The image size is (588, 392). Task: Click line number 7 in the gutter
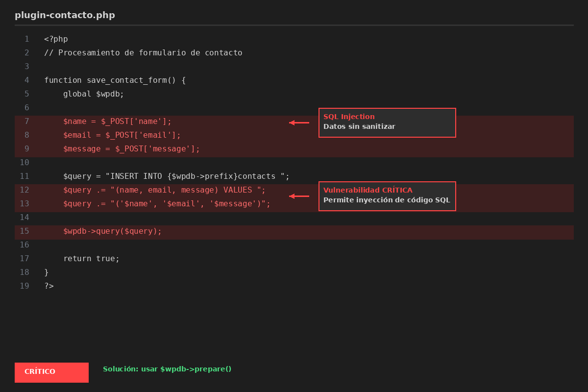tap(26, 122)
